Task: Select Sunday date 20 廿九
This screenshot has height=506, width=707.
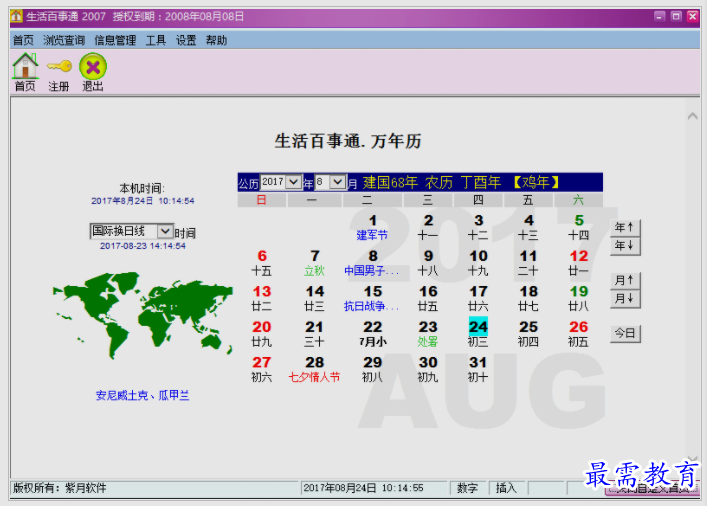Action: coord(262,334)
